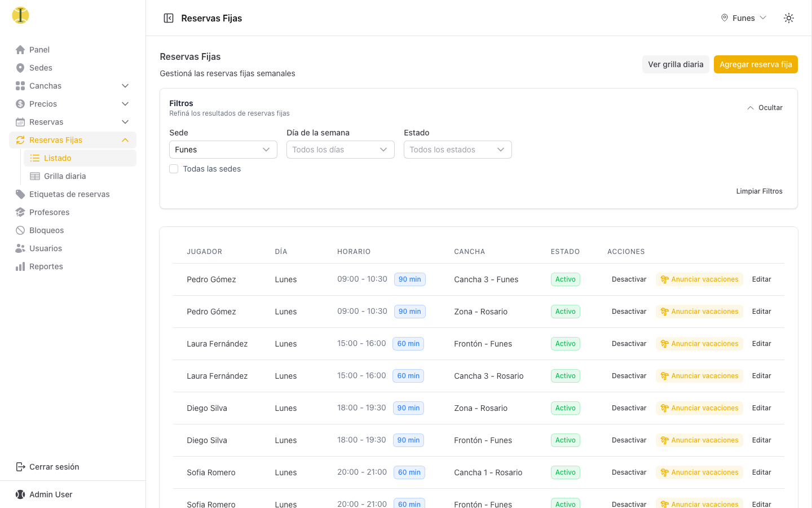
Task: Click the Reservas calendar icon
Action: 20,122
